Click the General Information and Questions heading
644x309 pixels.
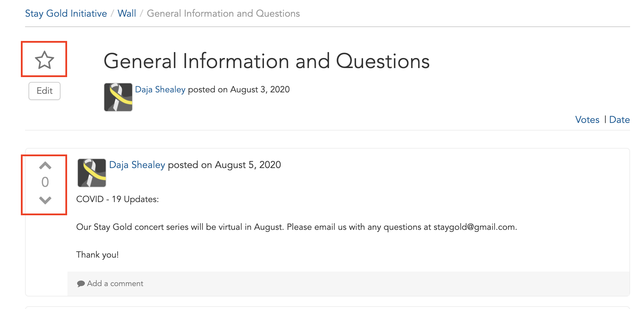point(267,61)
